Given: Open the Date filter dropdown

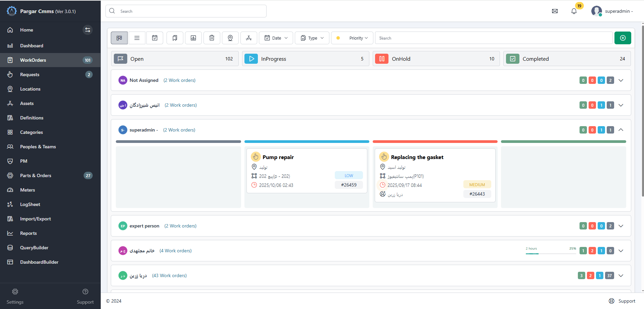Looking at the screenshot, I should pyautogui.click(x=276, y=38).
